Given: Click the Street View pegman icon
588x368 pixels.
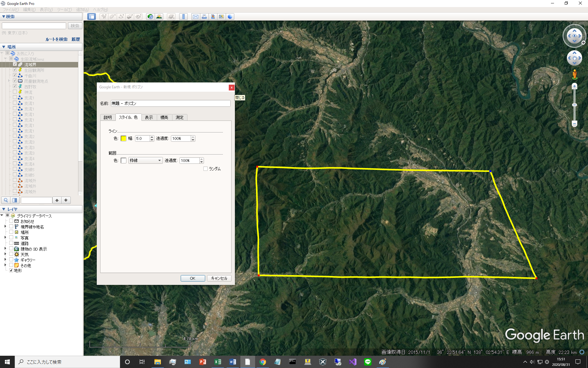Looking at the screenshot, I should (575, 75).
